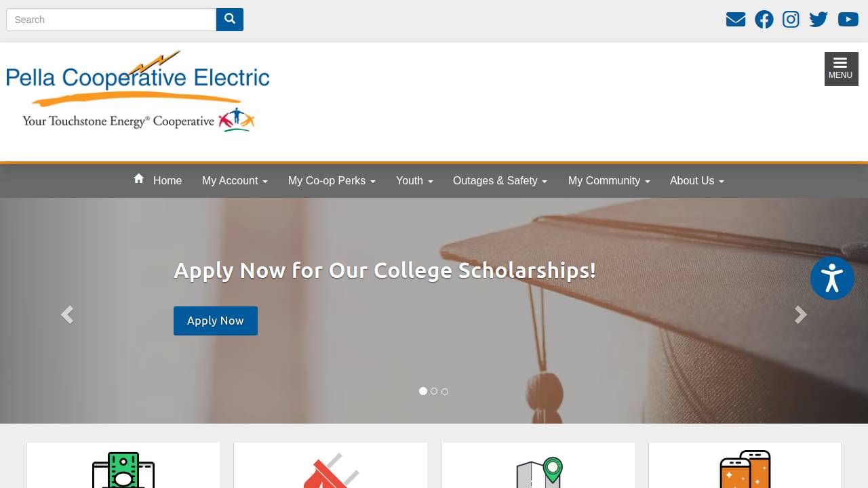Open the Instagram icon link
Screen dimensions: 868x488
click(x=791, y=19)
